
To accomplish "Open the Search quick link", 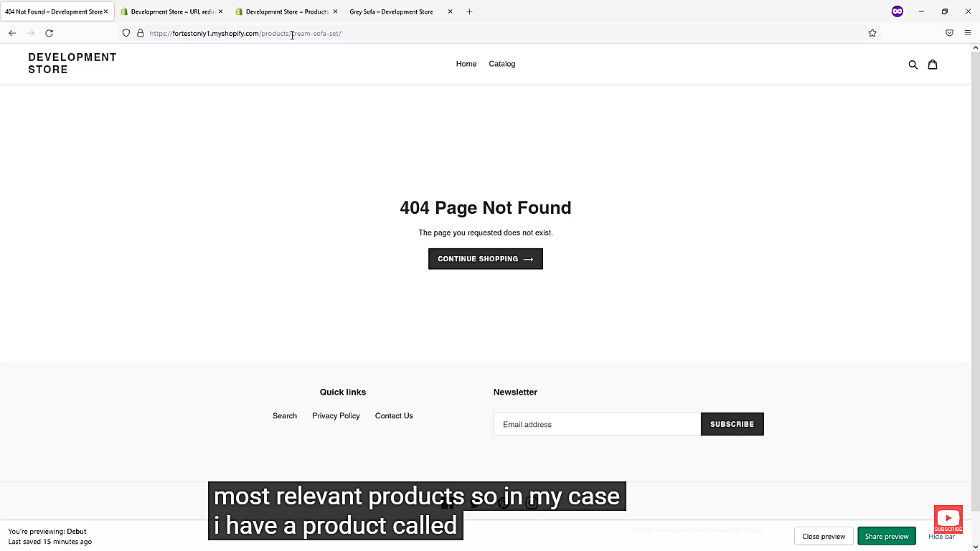I will [x=285, y=416].
